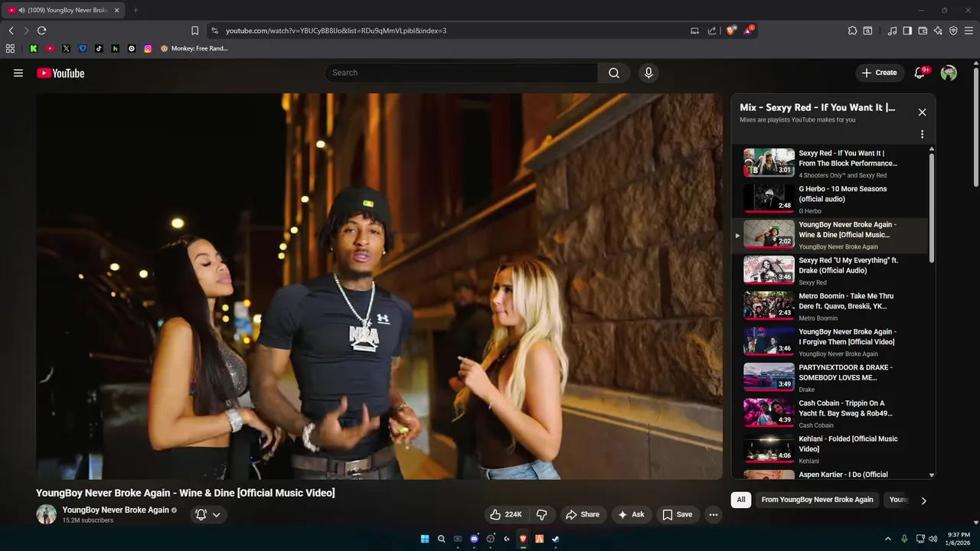Image resolution: width=980 pixels, height=551 pixels.
Task: Open a new browser tab
Action: click(136, 10)
